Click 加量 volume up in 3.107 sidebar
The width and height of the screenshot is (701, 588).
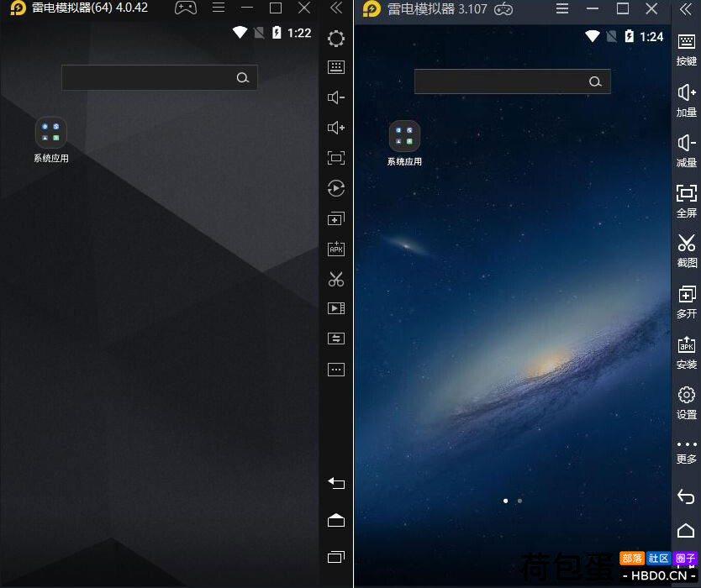(x=686, y=101)
